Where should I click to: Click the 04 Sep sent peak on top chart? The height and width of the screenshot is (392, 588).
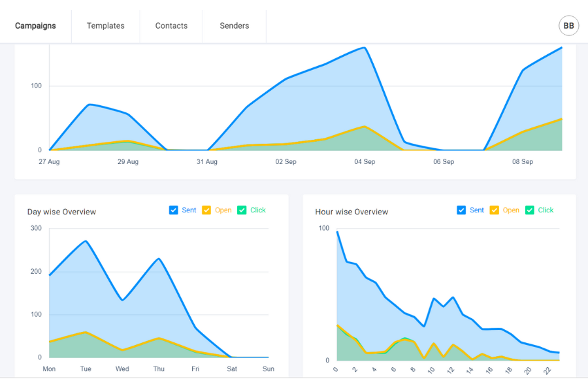(x=364, y=48)
